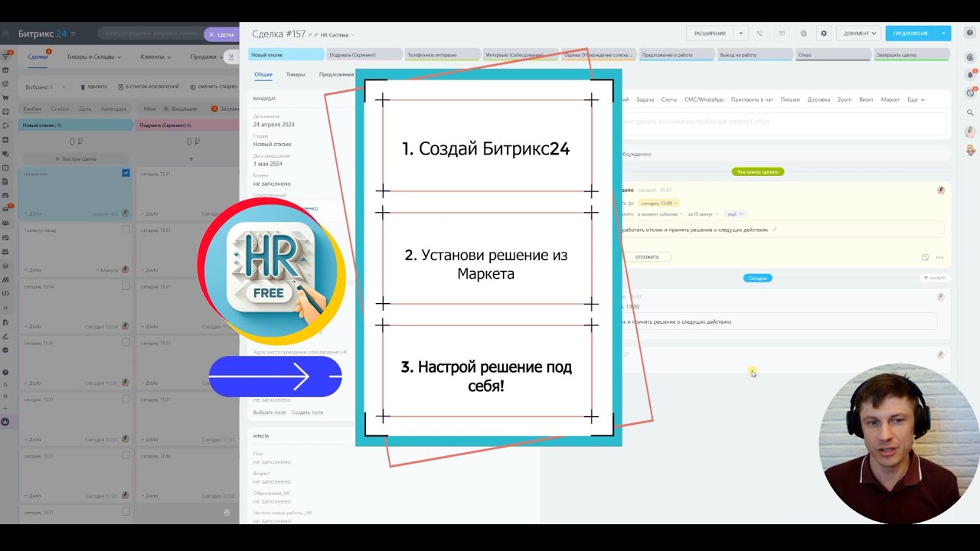980x551 pixels.
Task: Click the CRM funnel icon with badge
Action: point(5,56)
